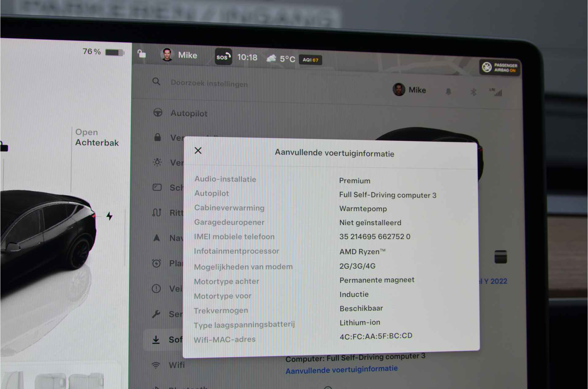Open the notifications bell icon
This screenshot has width=588, height=389.
coord(448,92)
